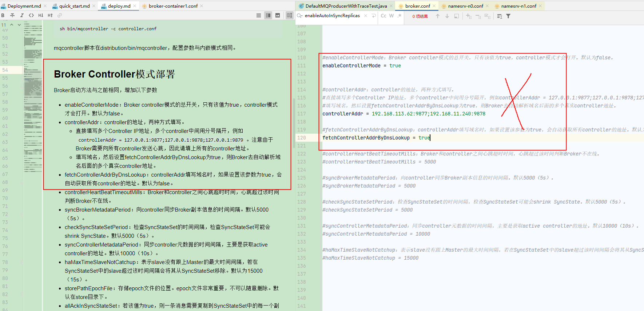Click the fetchControllerAddrByDnsLookup = true line

tap(376, 138)
